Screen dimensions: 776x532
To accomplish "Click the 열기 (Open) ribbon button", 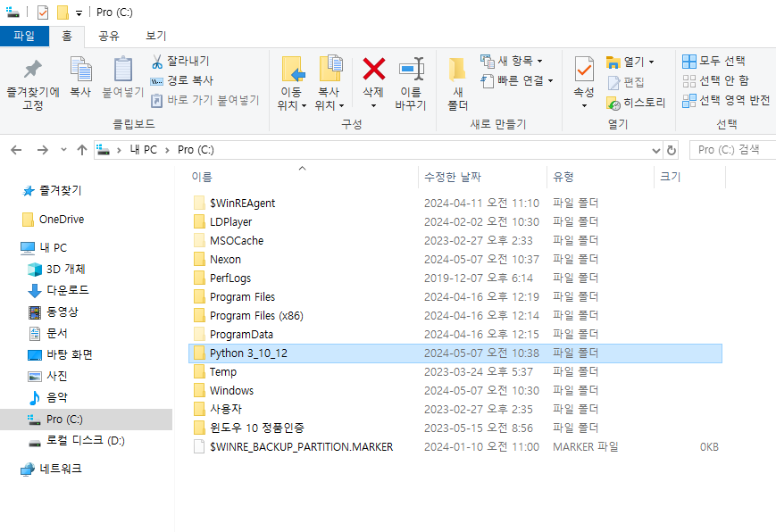I will pos(630,62).
